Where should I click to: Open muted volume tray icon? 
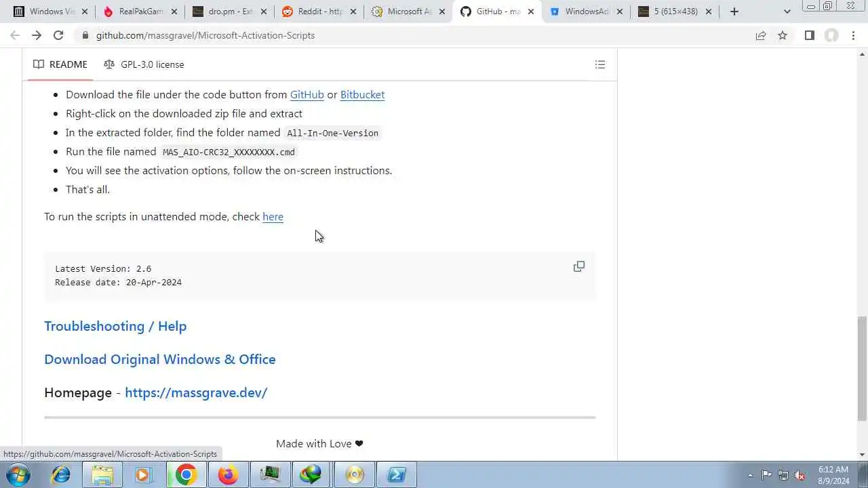pyautogui.click(x=800, y=475)
